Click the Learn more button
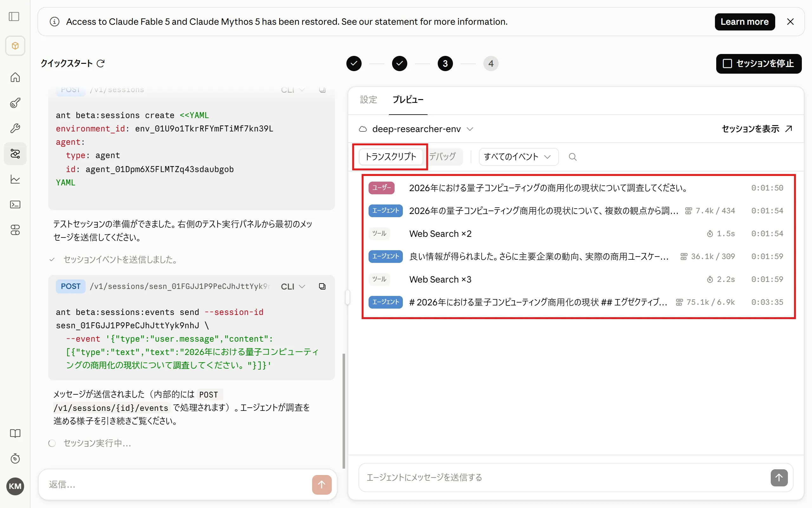The image size is (812, 508). [x=744, y=22]
